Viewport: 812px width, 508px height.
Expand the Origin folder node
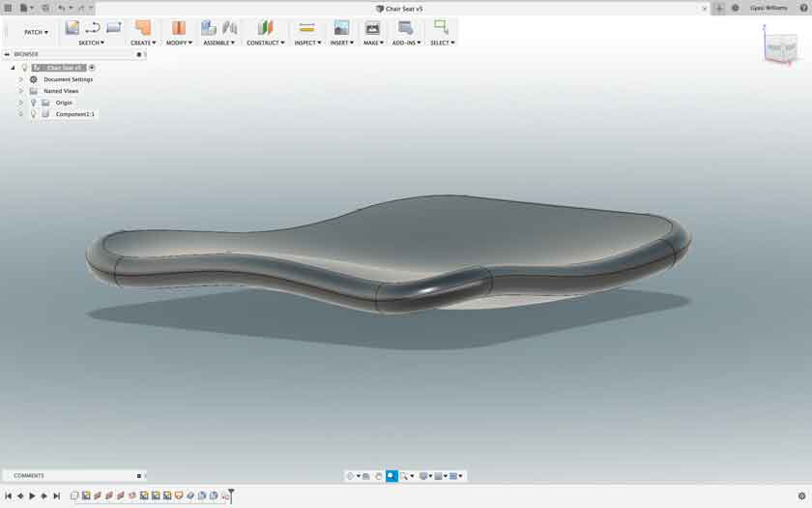(x=21, y=103)
